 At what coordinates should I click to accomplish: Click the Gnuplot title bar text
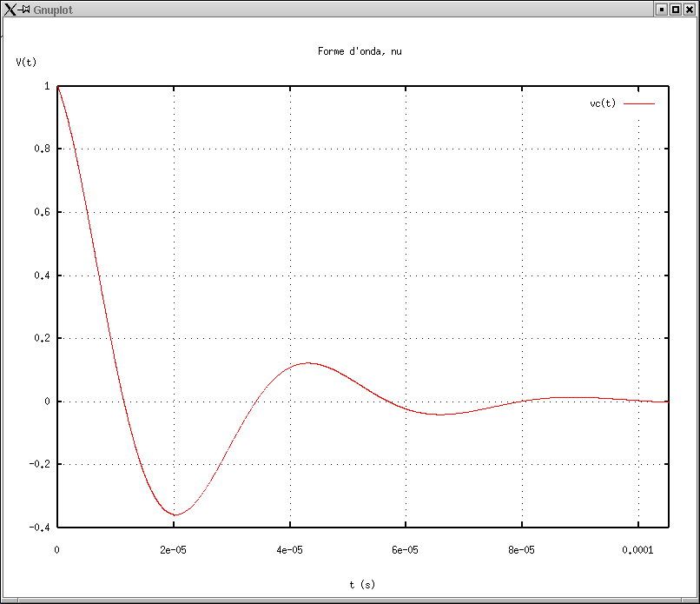pyautogui.click(x=54, y=9)
